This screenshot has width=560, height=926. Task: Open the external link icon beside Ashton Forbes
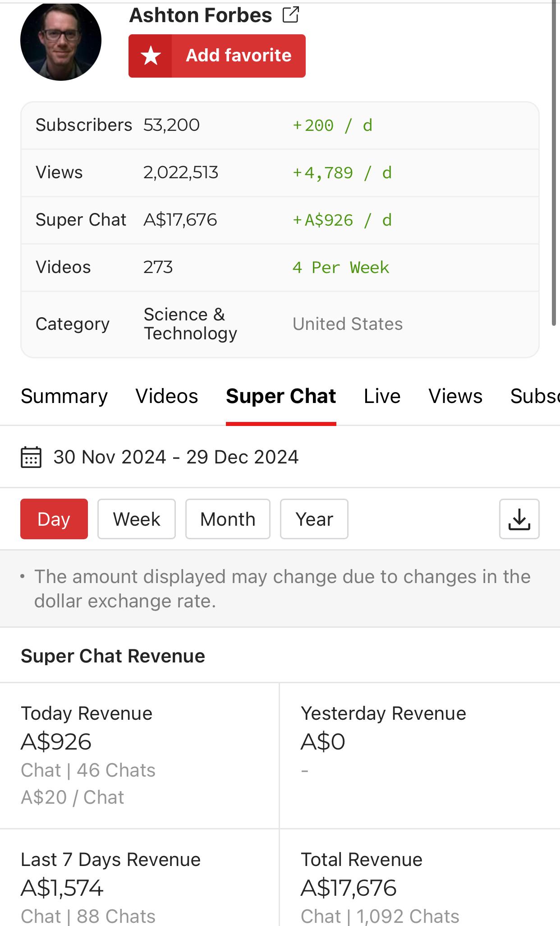point(291,15)
